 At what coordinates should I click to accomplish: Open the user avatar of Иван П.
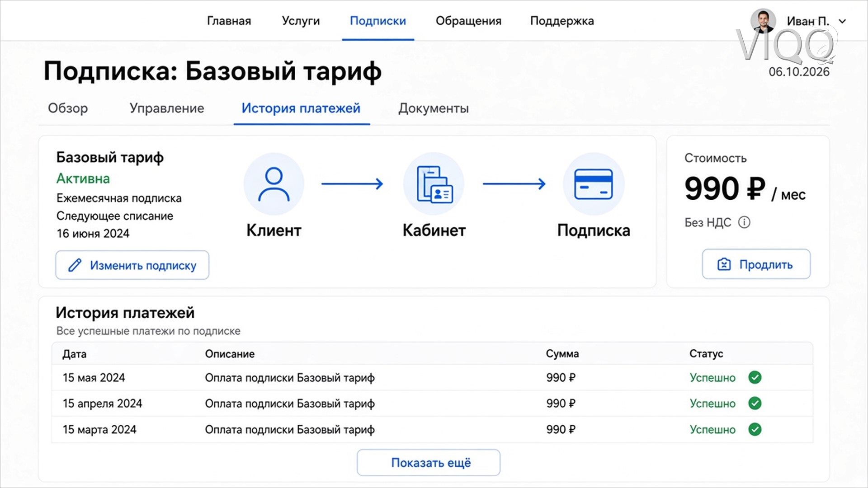coord(763,21)
